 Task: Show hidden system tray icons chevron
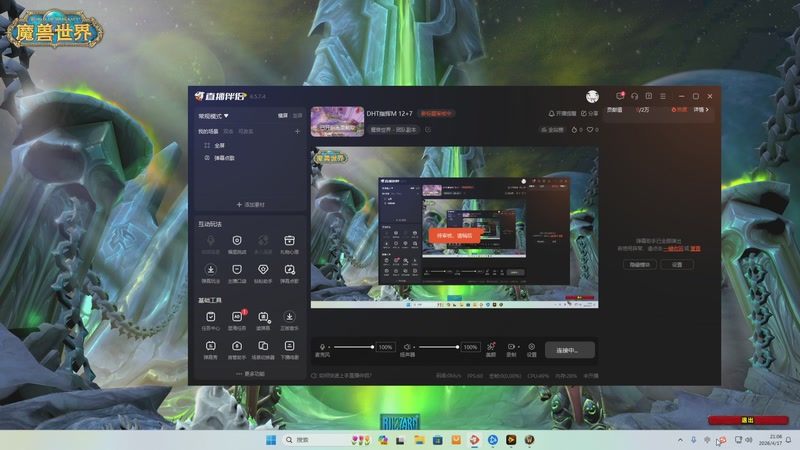(680, 440)
